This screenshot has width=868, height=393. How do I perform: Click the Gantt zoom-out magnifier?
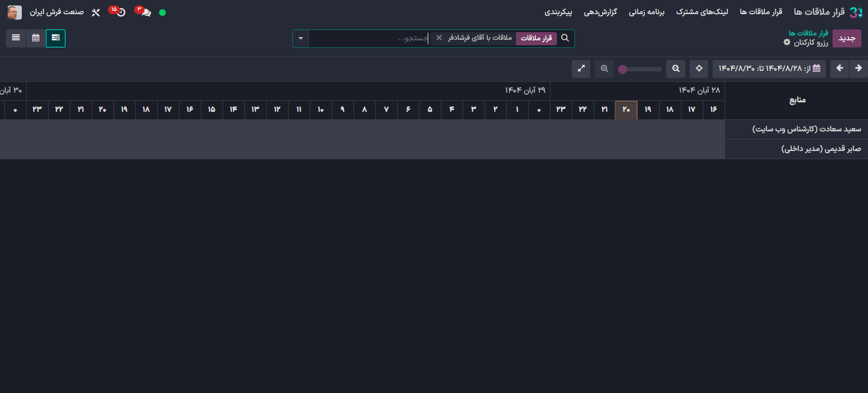tap(676, 69)
